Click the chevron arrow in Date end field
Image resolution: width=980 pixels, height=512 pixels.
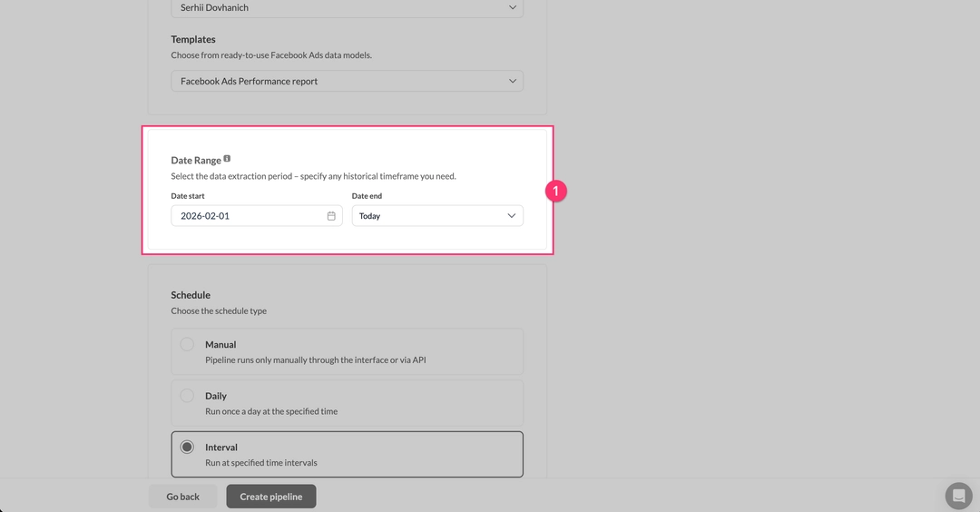[x=511, y=216]
